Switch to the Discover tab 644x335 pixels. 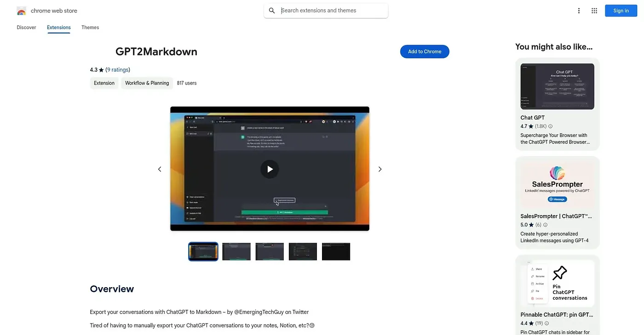(26, 28)
